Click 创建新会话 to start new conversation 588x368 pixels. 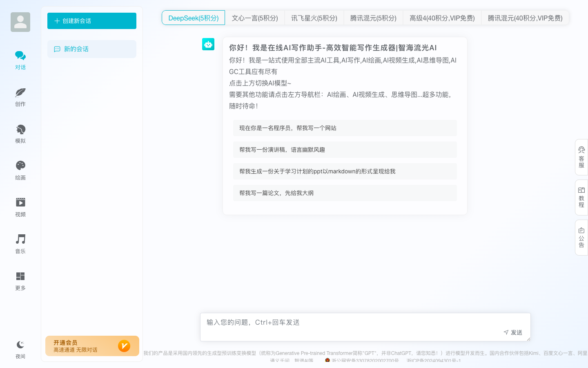tap(91, 21)
